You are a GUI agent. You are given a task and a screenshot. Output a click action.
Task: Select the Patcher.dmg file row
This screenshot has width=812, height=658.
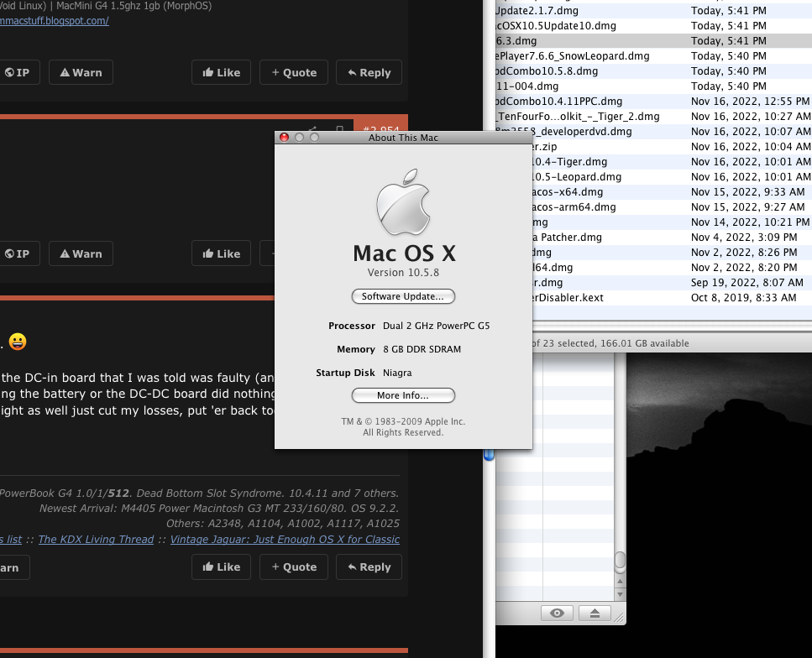point(672,238)
